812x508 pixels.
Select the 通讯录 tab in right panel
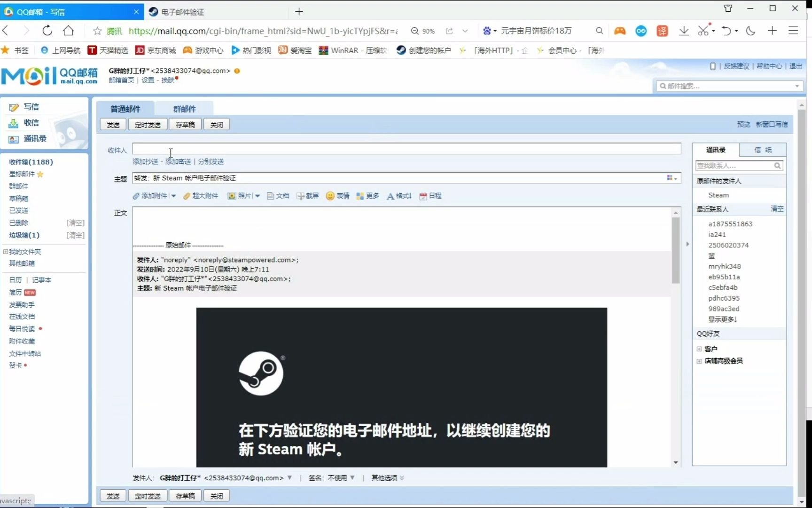pos(716,150)
